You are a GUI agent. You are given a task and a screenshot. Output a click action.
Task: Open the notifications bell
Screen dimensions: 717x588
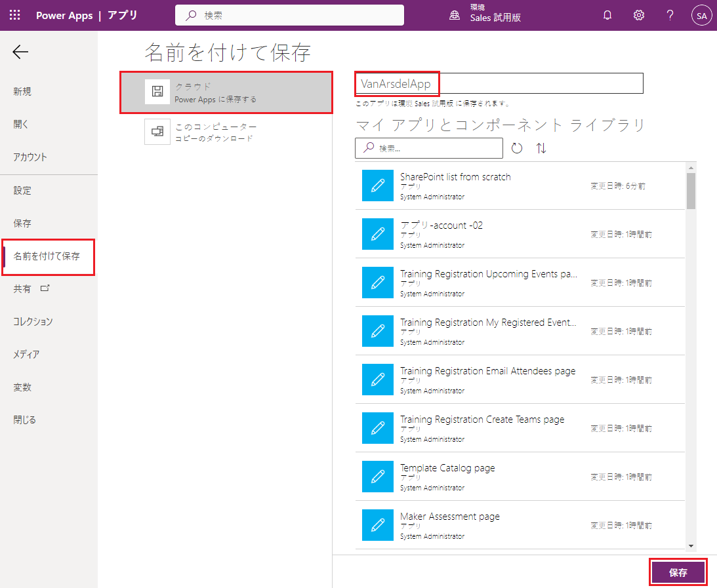(x=607, y=16)
